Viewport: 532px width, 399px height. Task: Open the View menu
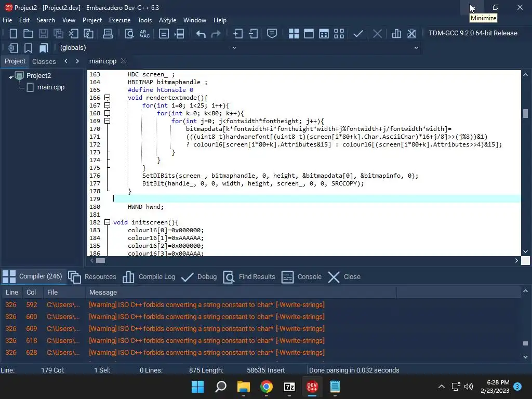pyautogui.click(x=69, y=20)
